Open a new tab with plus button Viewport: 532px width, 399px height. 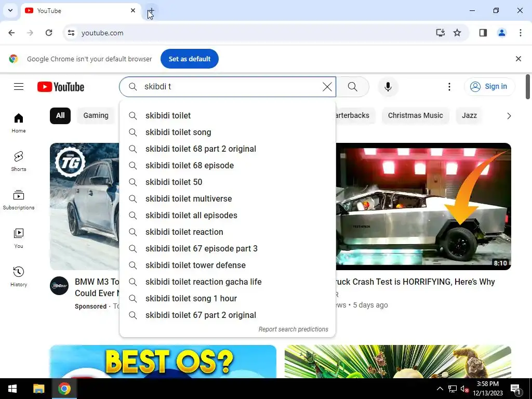tap(151, 11)
